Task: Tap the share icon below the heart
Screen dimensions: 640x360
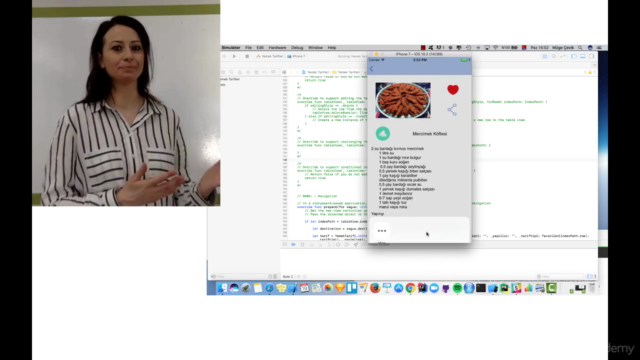Action: (x=452, y=109)
